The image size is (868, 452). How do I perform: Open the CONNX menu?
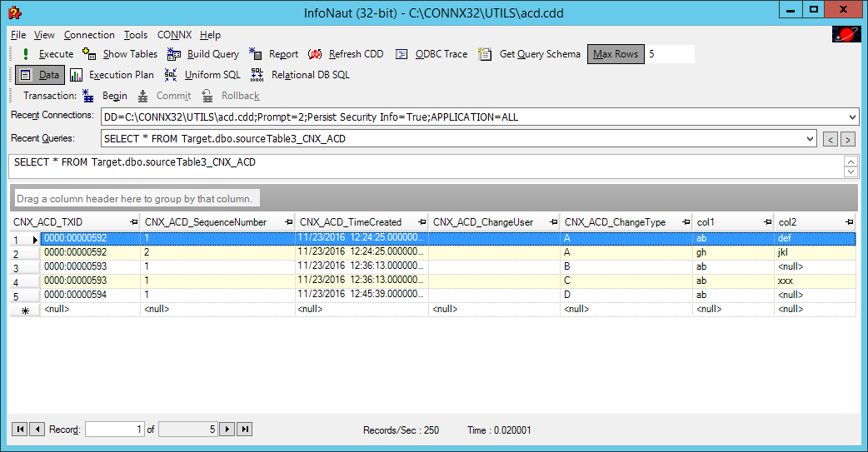pos(174,35)
